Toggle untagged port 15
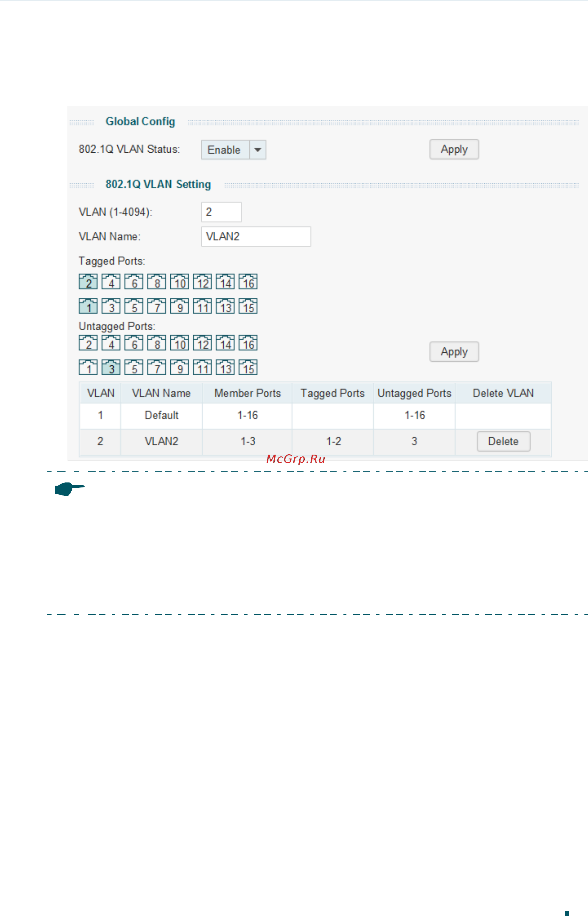 coord(248,367)
